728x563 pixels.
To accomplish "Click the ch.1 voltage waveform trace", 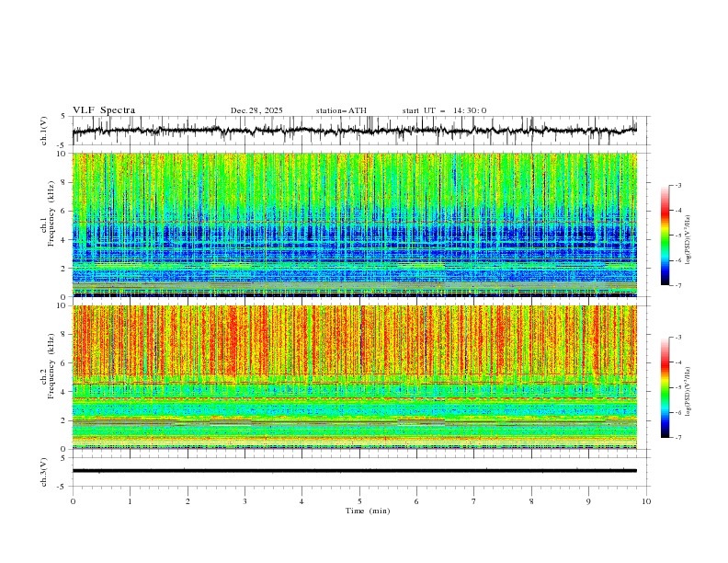I will tap(355, 131).
